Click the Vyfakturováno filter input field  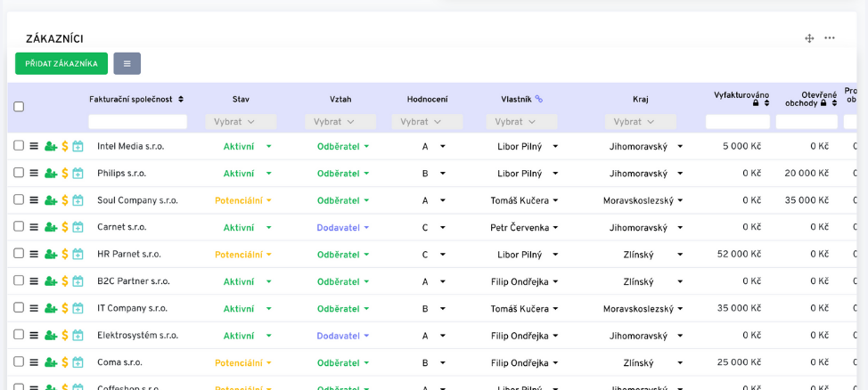pos(737,122)
